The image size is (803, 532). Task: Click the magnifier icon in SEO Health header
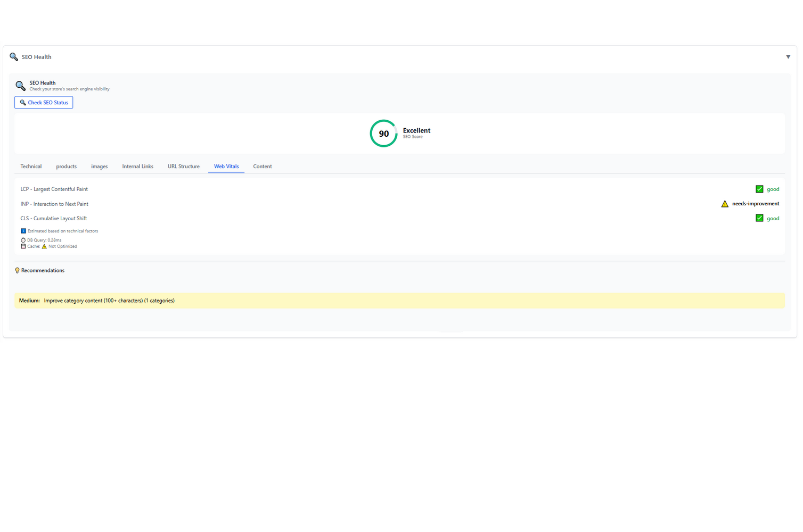pos(14,56)
